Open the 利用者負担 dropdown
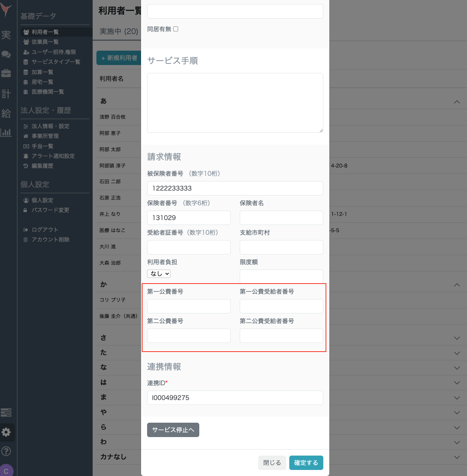467x476 pixels. (159, 274)
